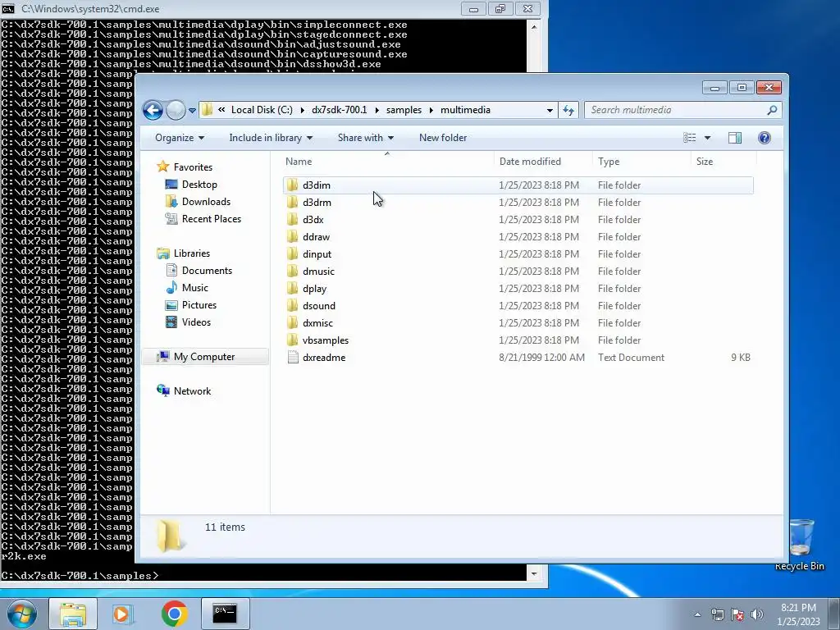Open the Windows Start menu
The image size is (840, 630).
click(x=21, y=614)
